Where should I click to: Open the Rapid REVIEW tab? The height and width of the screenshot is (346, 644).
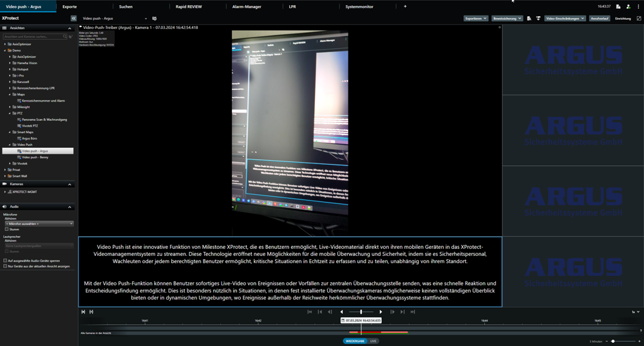pyautogui.click(x=189, y=6)
